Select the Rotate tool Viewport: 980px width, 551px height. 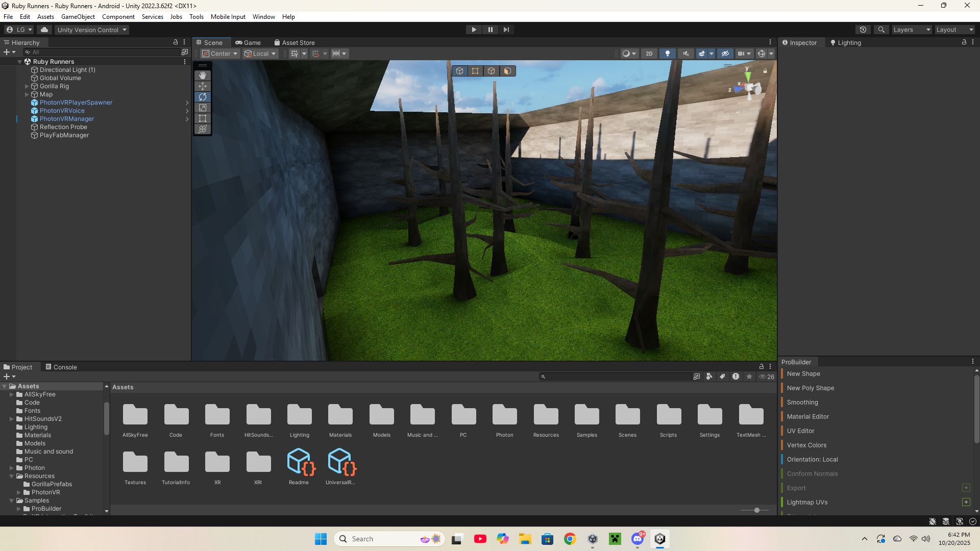[x=203, y=97]
